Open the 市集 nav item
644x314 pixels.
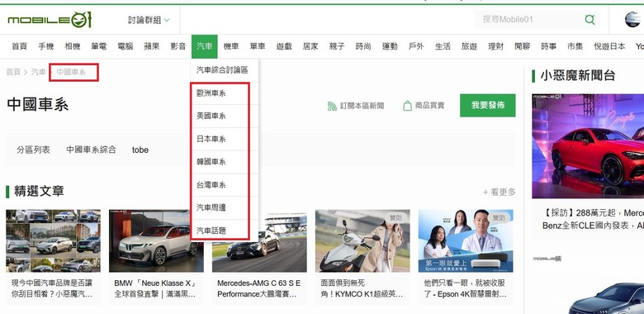tap(575, 46)
